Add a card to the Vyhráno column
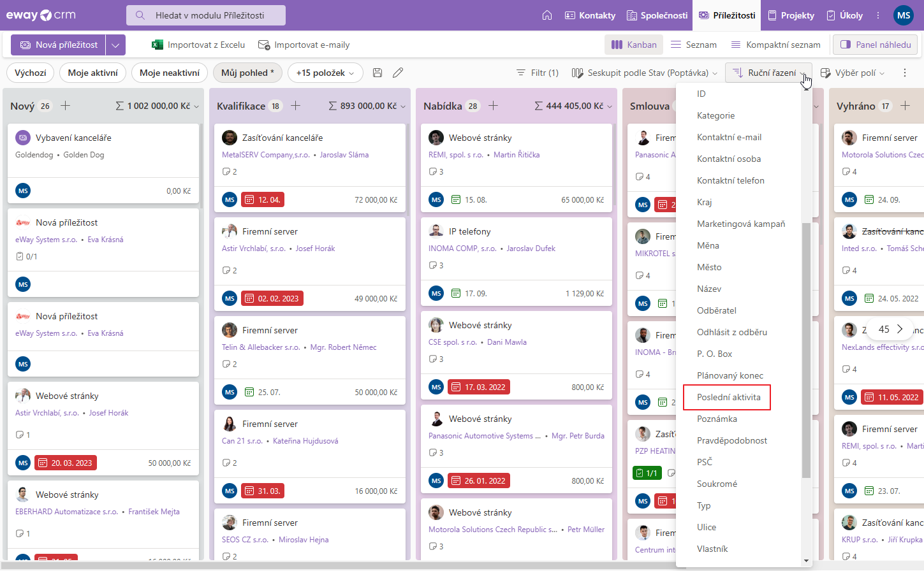This screenshot has height=571, width=924. click(x=905, y=106)
